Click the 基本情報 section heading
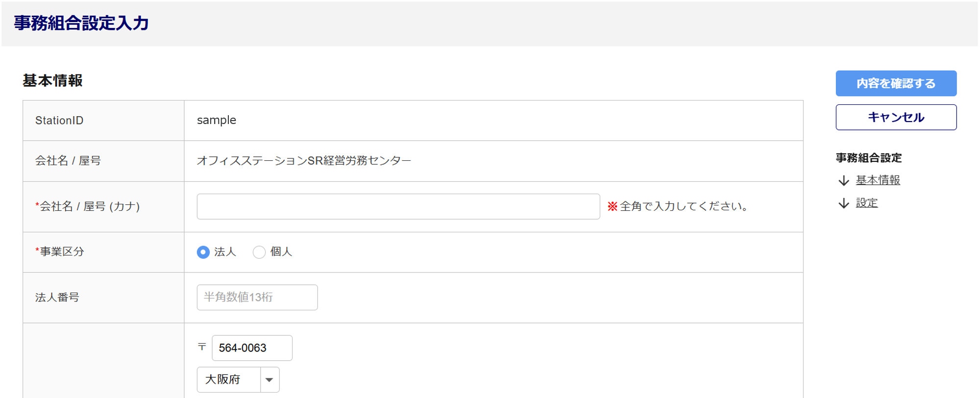 (x=52, y=80)
